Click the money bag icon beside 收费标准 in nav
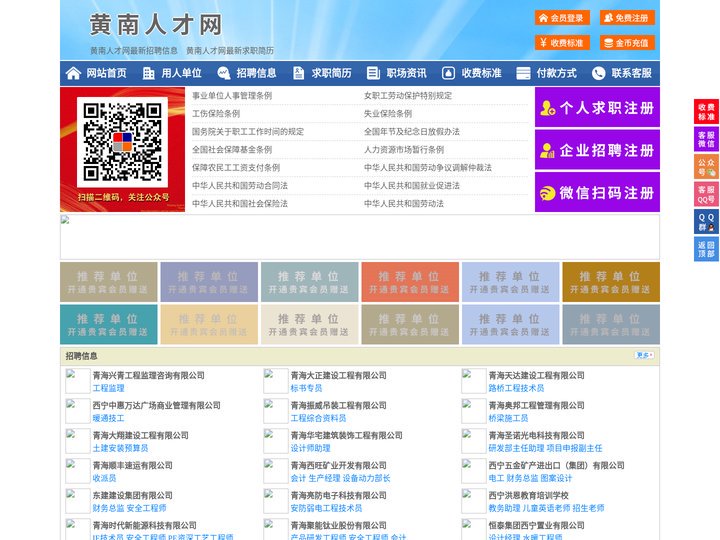The width and height of the screenshot is (720, 540). pyautogui.click(x=448, y=73)
